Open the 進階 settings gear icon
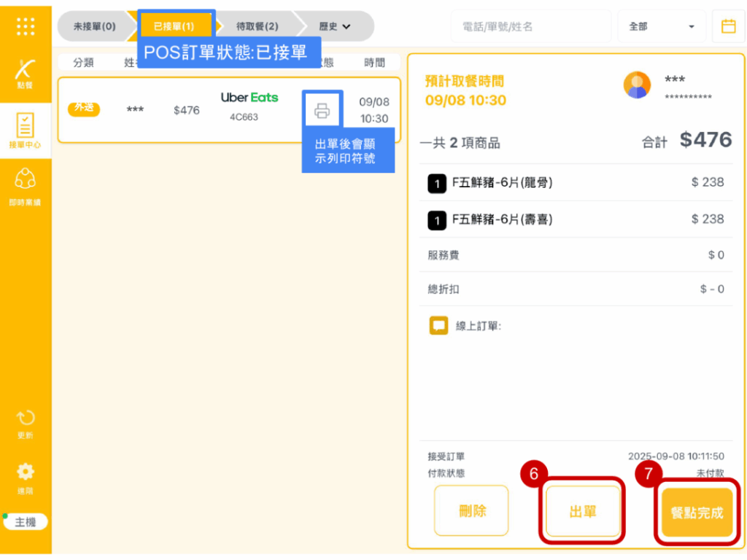Image resolution: width=747 pixels, height=560 pixels. pos(26,477)
